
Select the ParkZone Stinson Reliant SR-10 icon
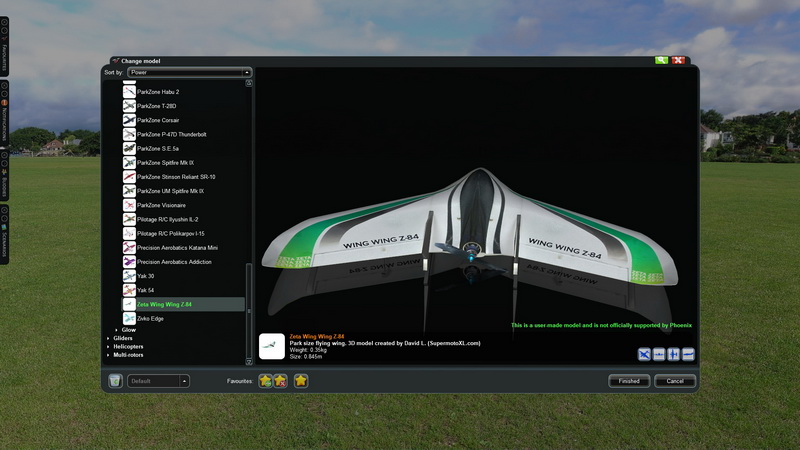(129, 177)
